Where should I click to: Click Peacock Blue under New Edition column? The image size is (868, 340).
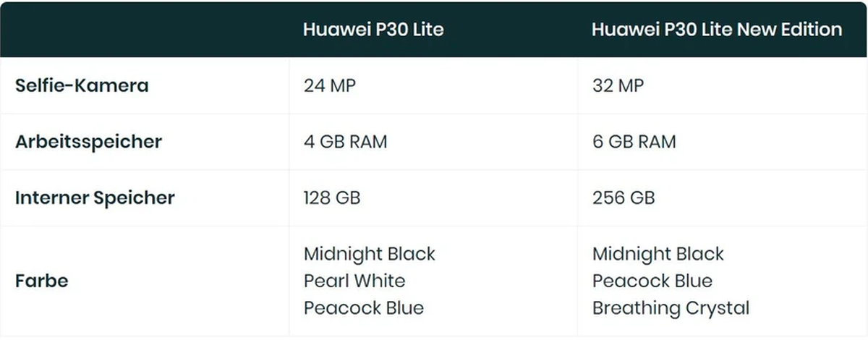pyautogui.click(x=652, y=281)
